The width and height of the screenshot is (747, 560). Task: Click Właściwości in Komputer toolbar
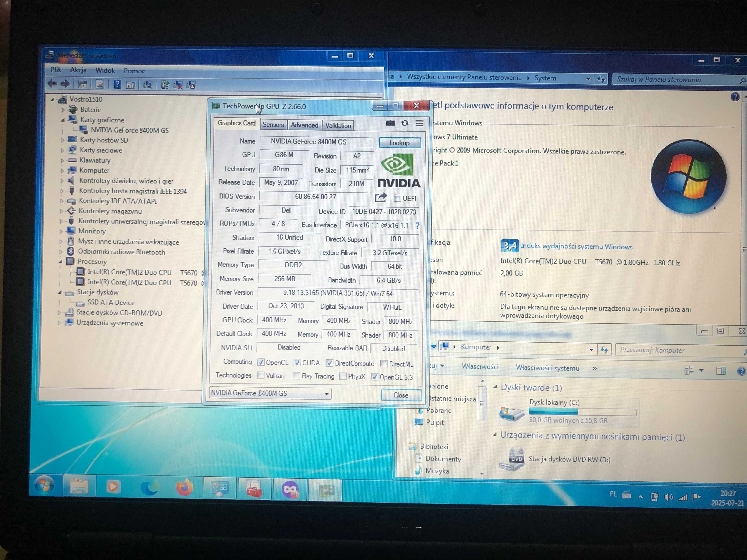(x=480, y=367)
